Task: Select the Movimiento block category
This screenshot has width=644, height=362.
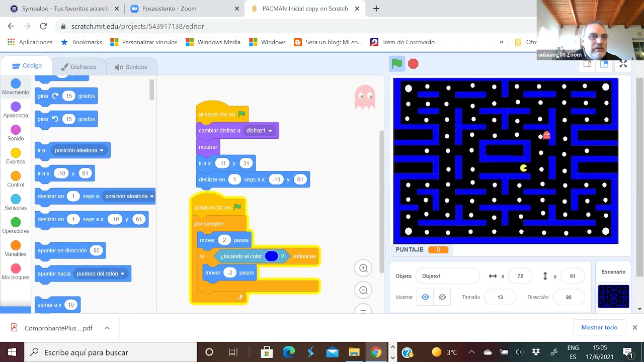Action: point(16,87)
